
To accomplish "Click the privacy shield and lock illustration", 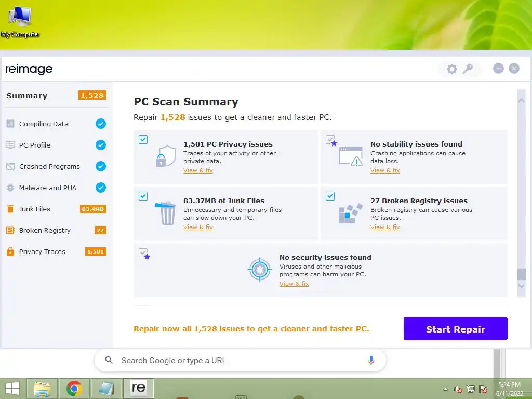I will 166,156.
